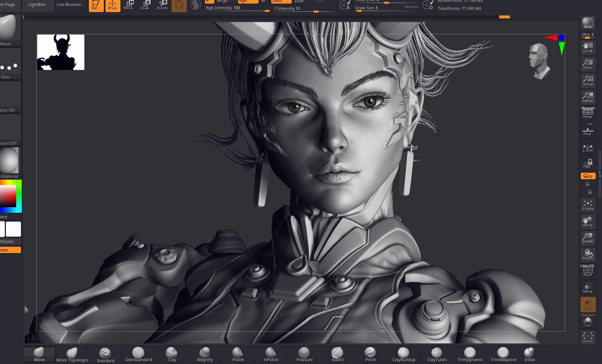Toggle Transp transparency mode

point(588,288)
